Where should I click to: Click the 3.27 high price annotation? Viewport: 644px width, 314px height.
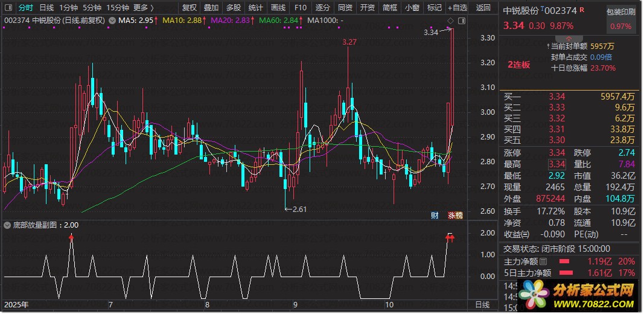349,42
